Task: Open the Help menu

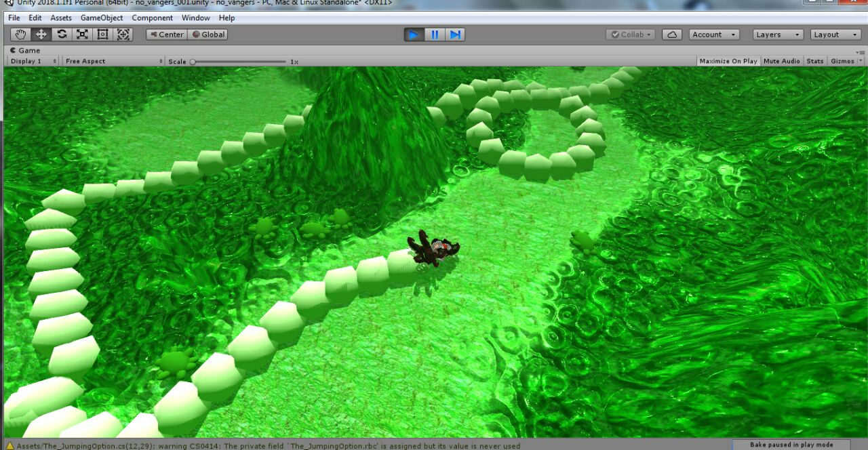Action: (x=226, y=18)
